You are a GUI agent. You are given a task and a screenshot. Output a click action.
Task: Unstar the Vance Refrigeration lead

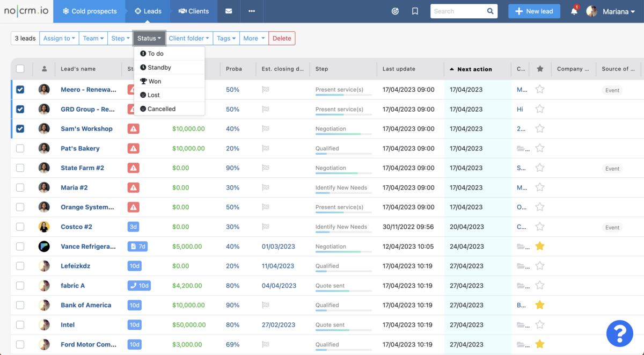[x=540, y=247]
